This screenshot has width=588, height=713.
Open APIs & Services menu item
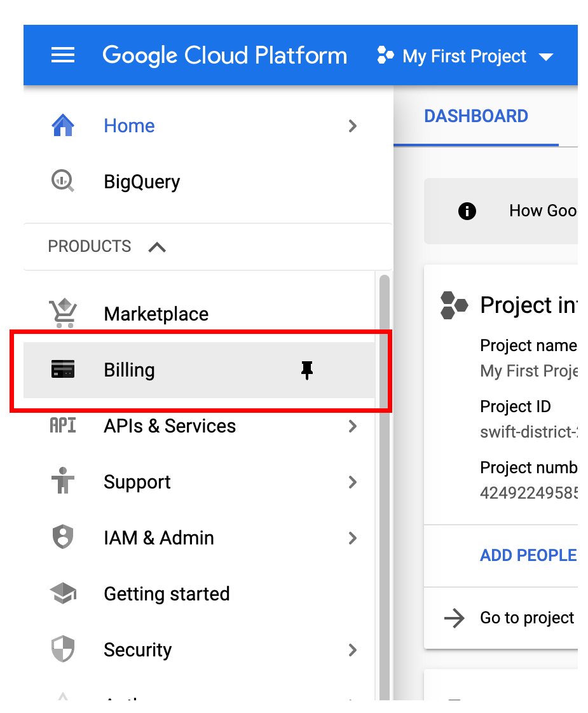click(x=170, y=426)
